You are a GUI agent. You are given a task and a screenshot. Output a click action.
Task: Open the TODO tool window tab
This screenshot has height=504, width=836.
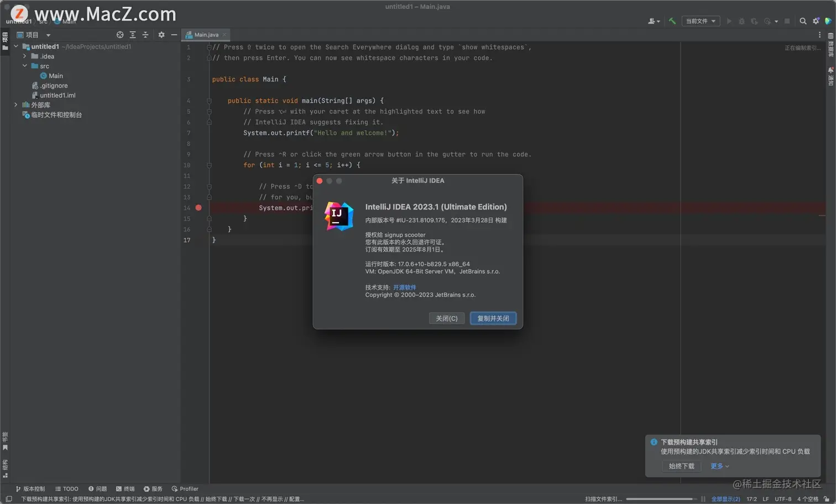(67, 489)
